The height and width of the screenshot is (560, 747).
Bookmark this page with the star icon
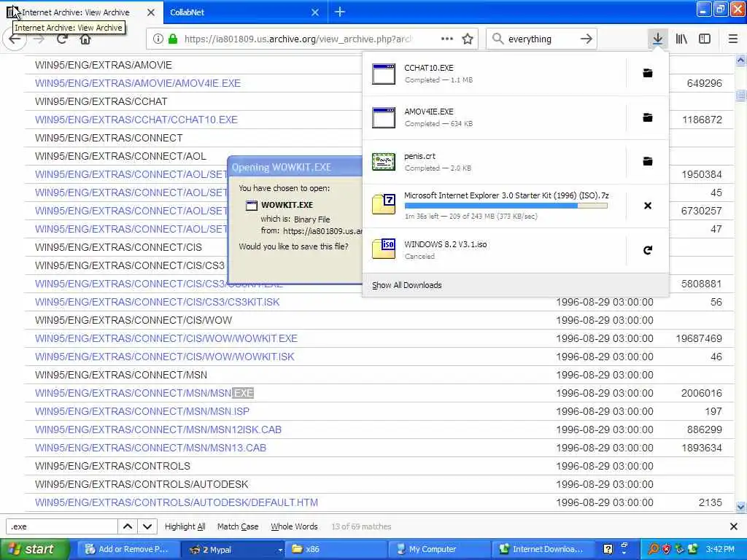(468, 39)
